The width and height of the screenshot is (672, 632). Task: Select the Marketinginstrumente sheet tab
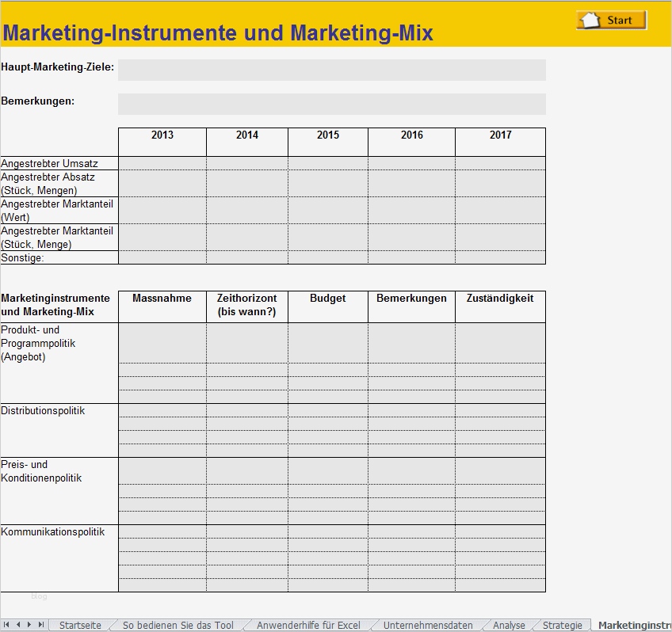tap(634, 625)
